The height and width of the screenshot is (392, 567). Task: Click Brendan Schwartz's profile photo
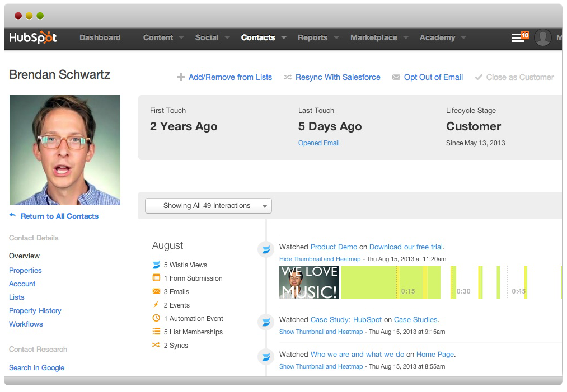65,150
